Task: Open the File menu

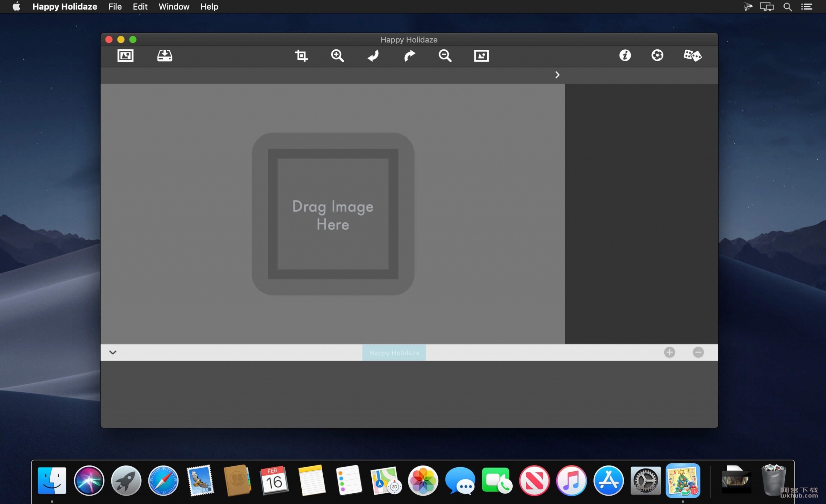Action: click(115, 7)
